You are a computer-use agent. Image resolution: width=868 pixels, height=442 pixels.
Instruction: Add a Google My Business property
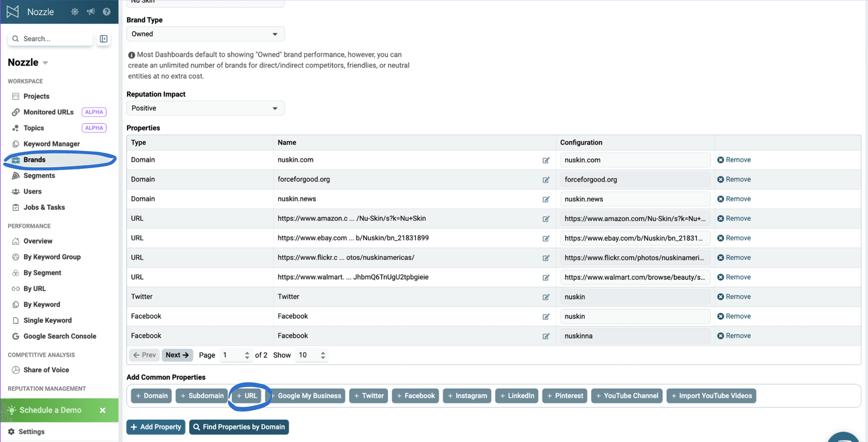tap(307, 396)
